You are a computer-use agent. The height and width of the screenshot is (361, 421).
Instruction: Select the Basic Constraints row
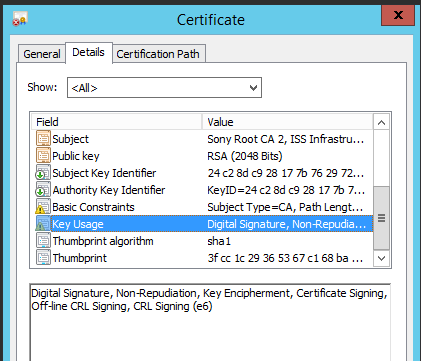click(x=202, y=207)
